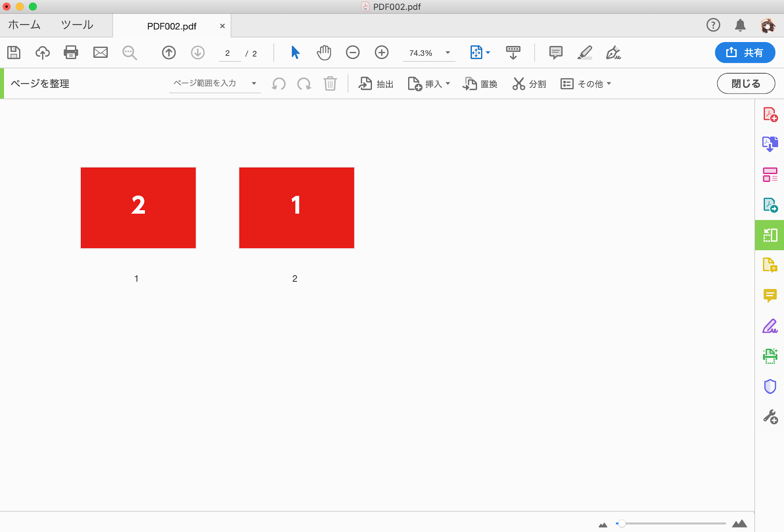The image size is (784, 532).
Task: Open the find text magnifier icon
Action: (129, 52)
